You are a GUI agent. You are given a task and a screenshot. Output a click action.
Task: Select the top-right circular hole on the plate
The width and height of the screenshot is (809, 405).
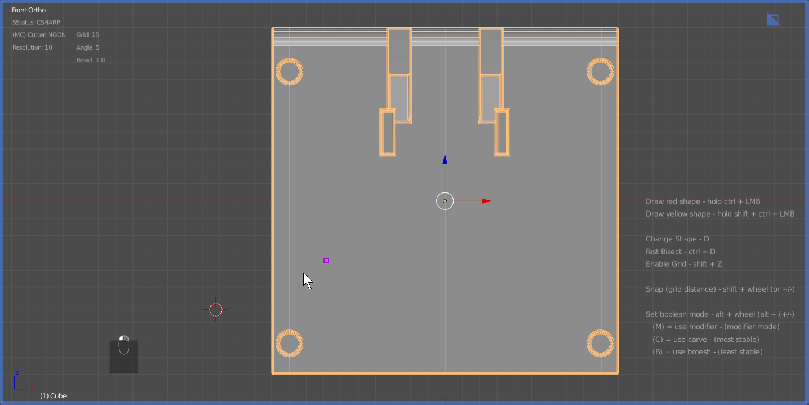coord(600,71)
